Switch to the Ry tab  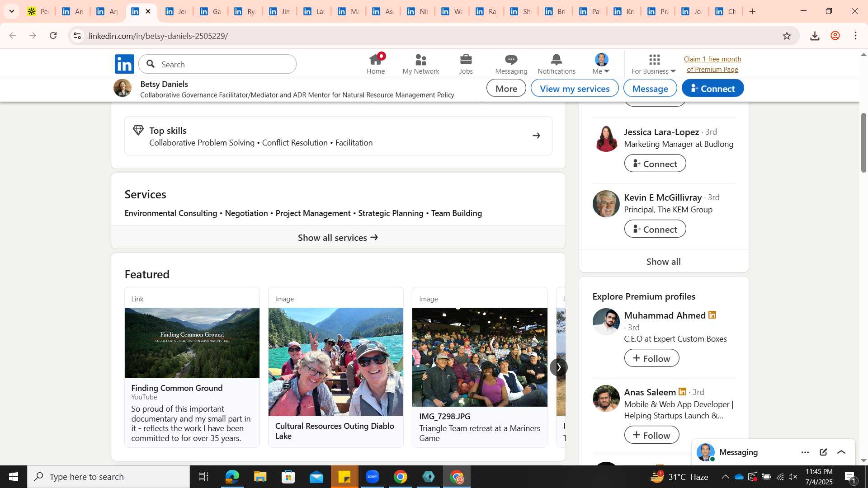[244, 11]
